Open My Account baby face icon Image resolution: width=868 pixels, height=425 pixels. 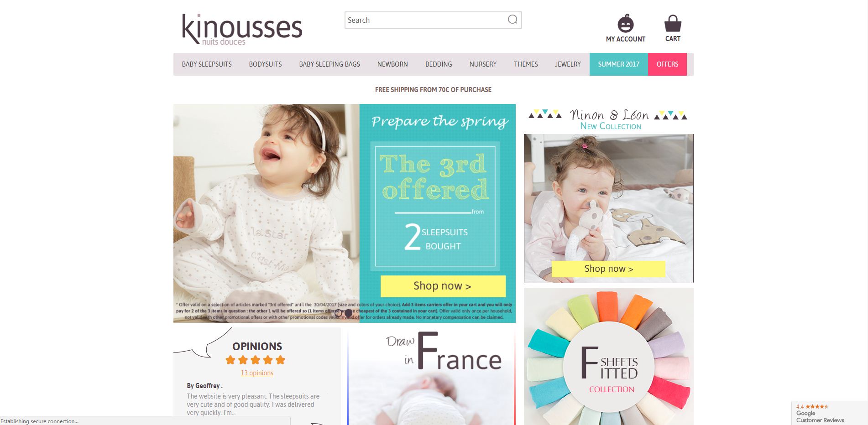(x=626, y=23)
